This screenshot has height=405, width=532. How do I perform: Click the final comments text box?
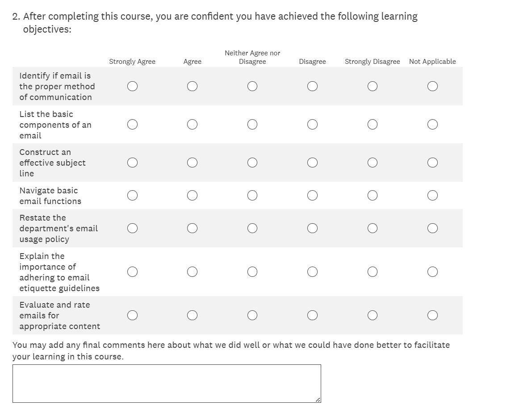(167, 384)
